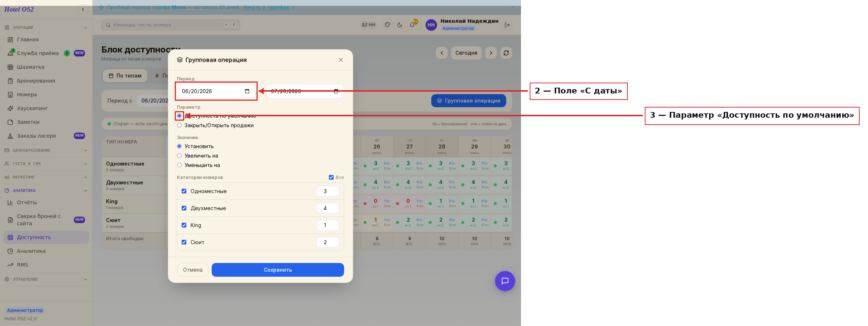Expand the Управление sidebar section
The height and width of the screenshot is (326, 868).
(x=46, y=279)
